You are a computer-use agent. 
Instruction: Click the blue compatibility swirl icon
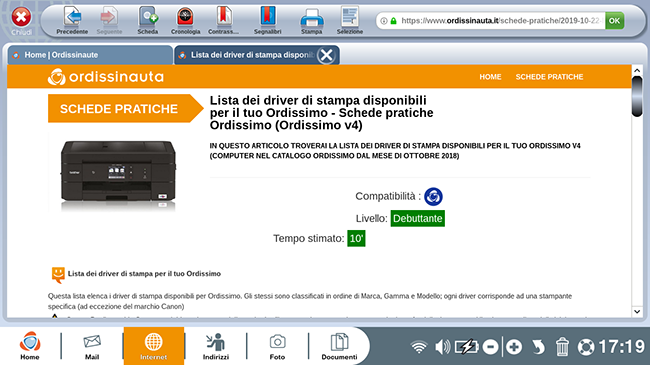[x=433, y=196]
